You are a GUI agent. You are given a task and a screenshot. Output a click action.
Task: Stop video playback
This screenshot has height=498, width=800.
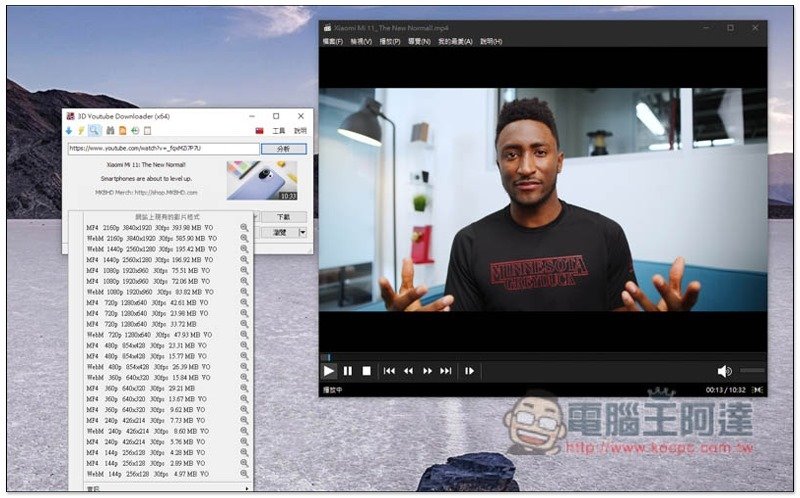[366, 371]
